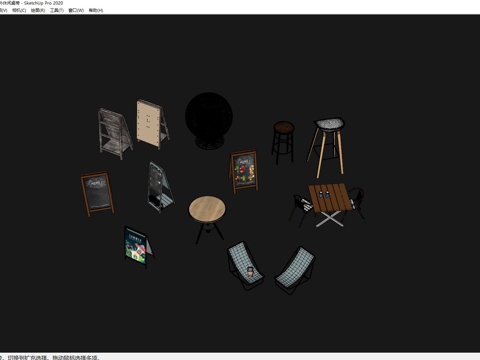Select the plaid deck chair with doll
This screenshot has height=360, width=480.
pos(245,265)
